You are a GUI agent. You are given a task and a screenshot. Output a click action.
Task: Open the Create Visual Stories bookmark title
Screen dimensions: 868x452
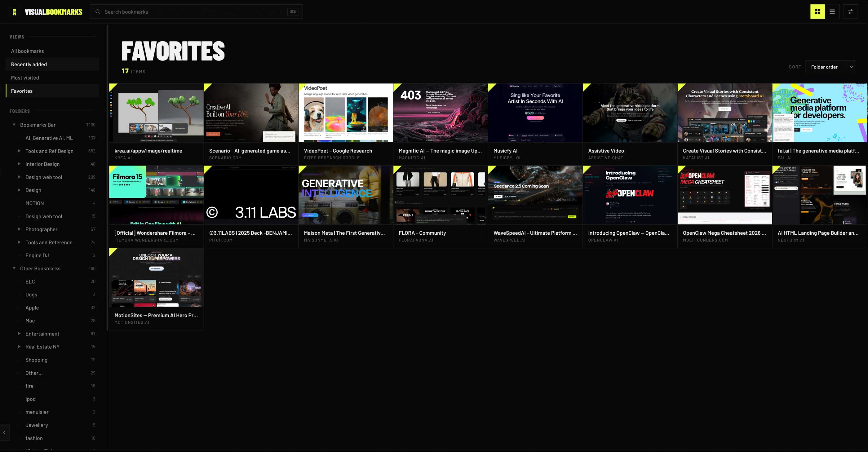point(724,151)
